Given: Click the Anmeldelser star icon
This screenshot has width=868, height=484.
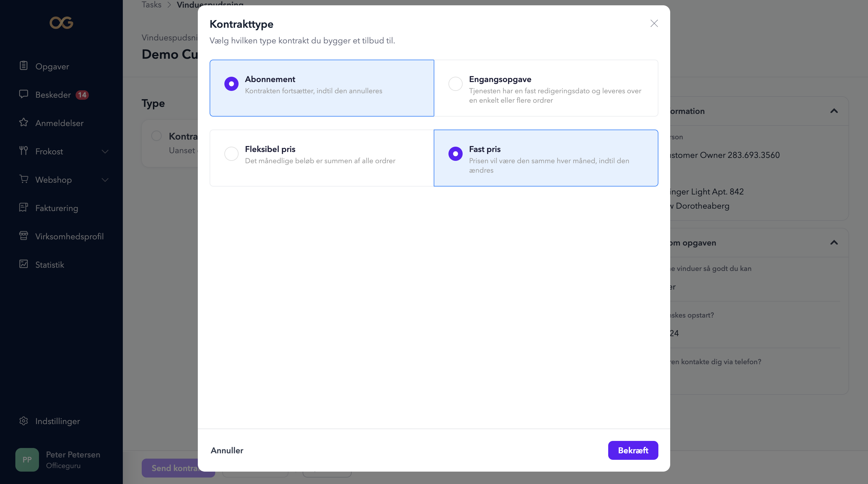Looking at the screenshot, I should tap(24, 122).
